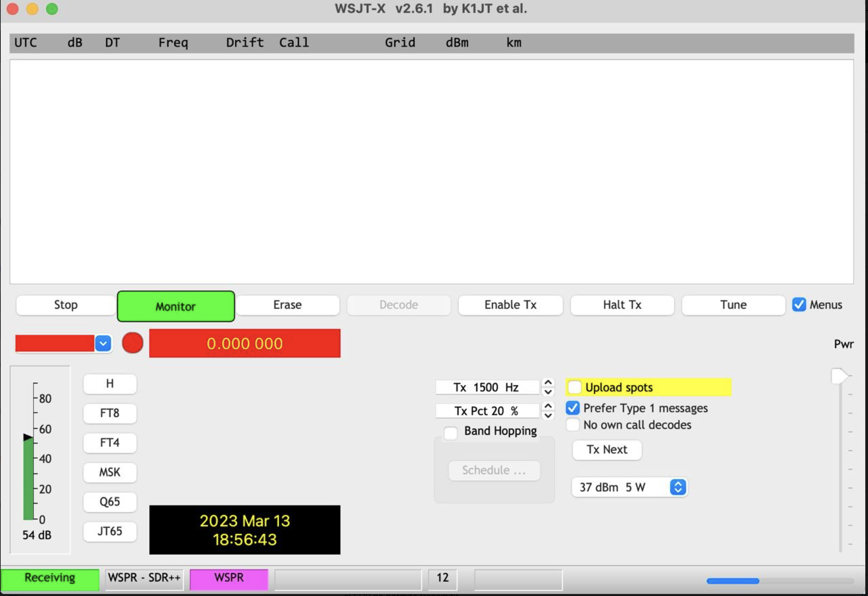Image resolution: width=868 pixels, height=596 pixels.
Task: Click the Tx Pct 20 % field
Action: [x=487, y=411]
